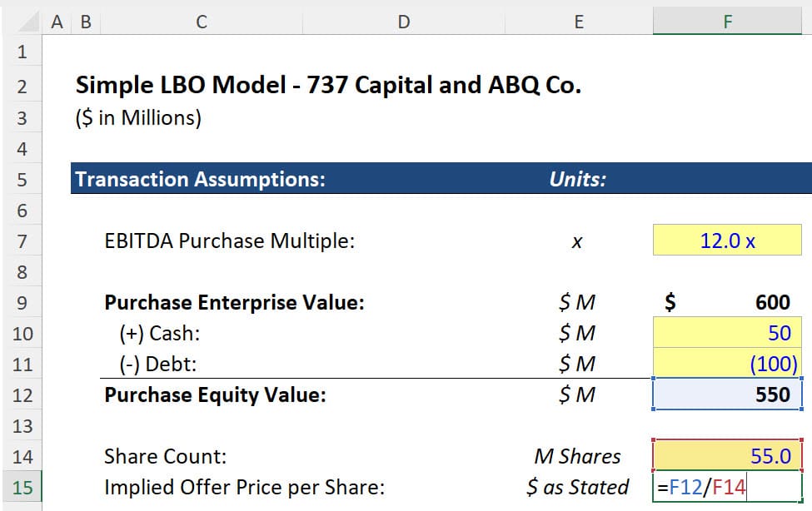Click the Purchase Equity Value cell showing 550

pos(727,394)
